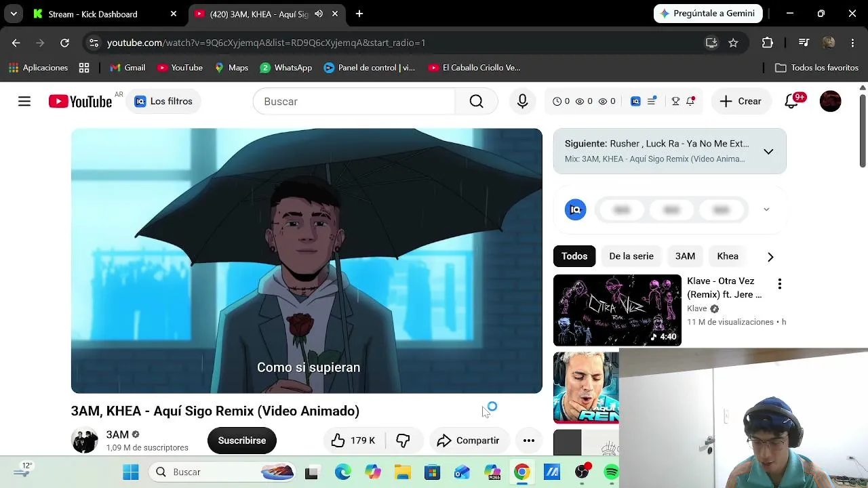Open YouTube notifications bell showing 9+
The height and width of the screenshot is (488, 868).
pyautogui.click(x=793, y=101)
